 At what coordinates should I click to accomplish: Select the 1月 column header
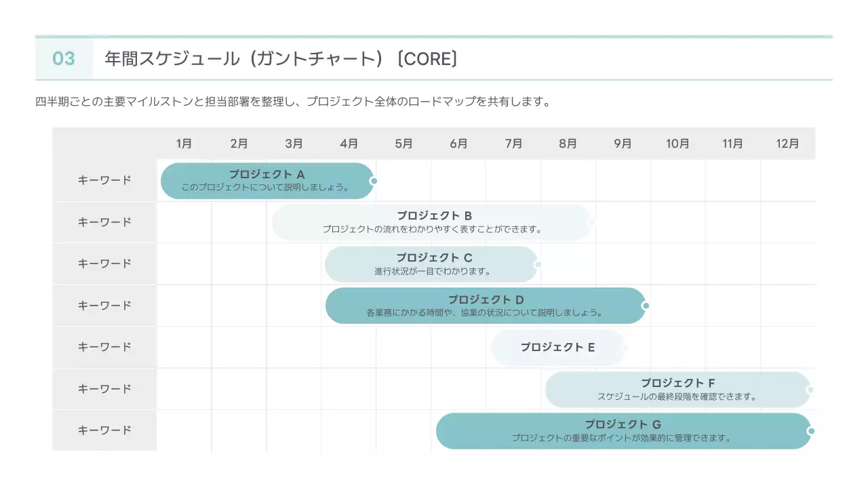[184, 143]
